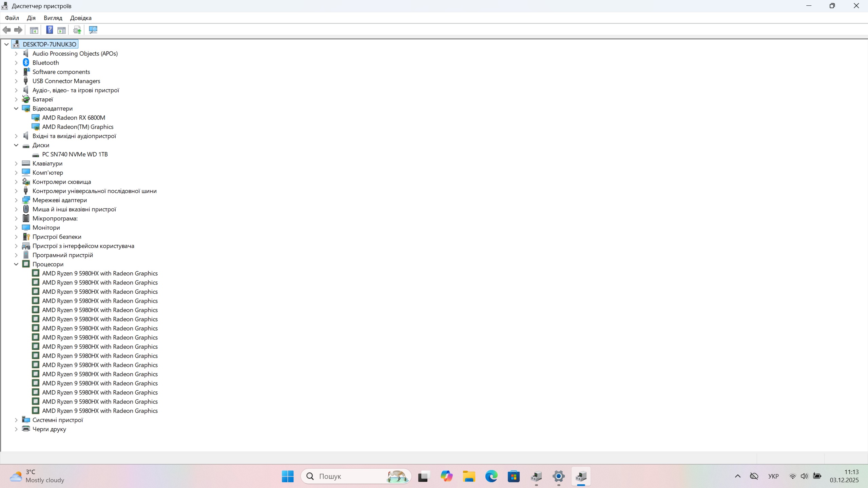This screenshot has width=868, height=488.
Task: Expand the Мережеві адаптери category
Action: pyautogui.click(x=16, y=200)
